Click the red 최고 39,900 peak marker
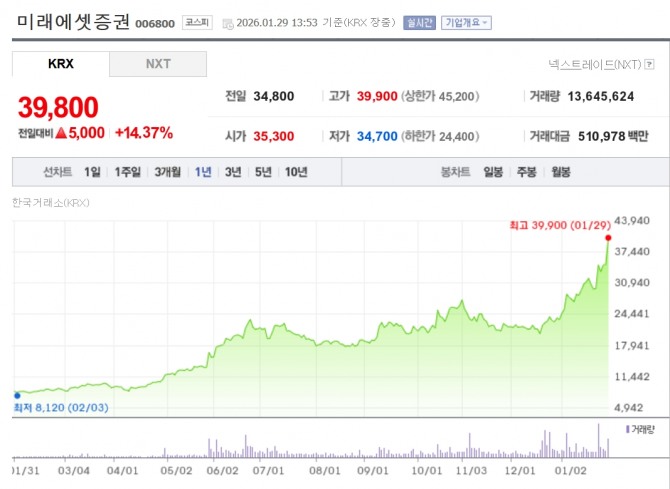670x489 pixels. click(x=607, y=238)
